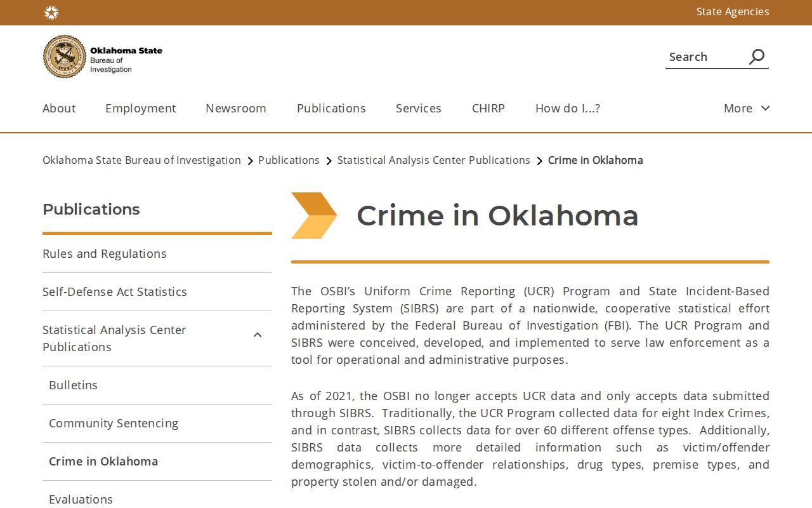This screenshot has width=812, height=508.
Task: Collapse Statistical Analysis Center Publications chevron
Action: [x=258, y=335]
